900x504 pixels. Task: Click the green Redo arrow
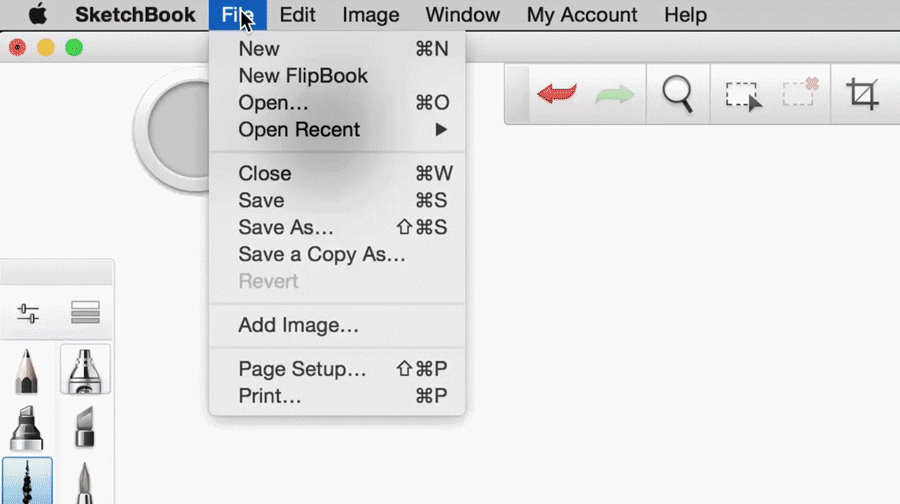click(x=615, y=95)
